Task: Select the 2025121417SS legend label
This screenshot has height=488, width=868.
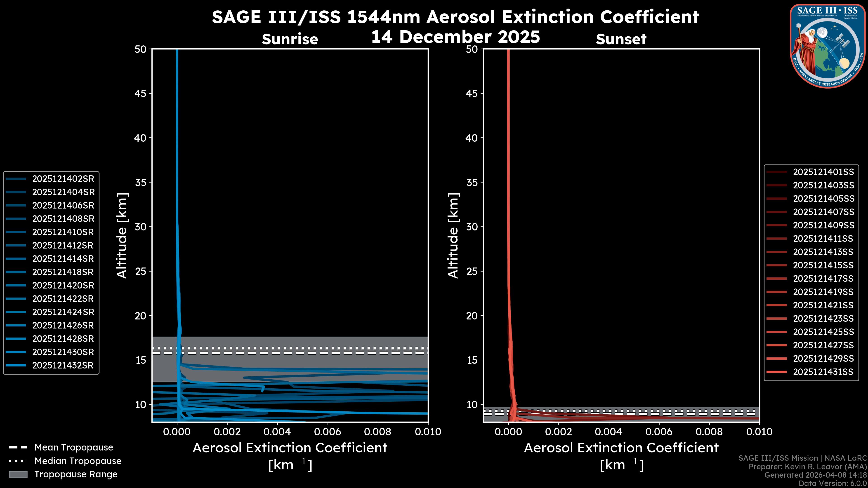Action: (x=823, y=279)
